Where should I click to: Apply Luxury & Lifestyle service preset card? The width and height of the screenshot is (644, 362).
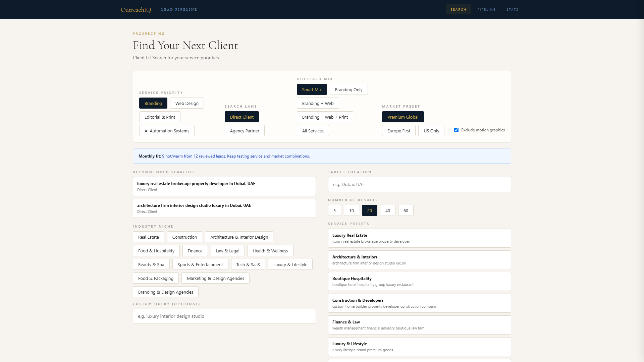pos(419,347)
